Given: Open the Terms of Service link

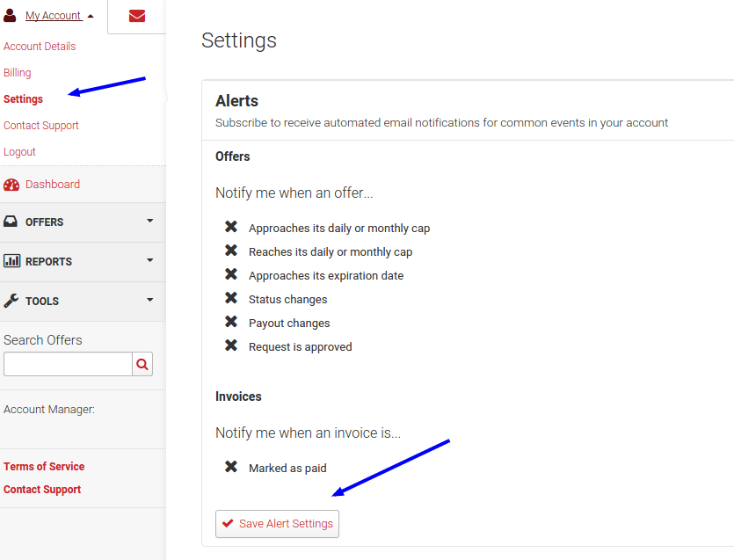Looking at the screenshot, I should pyautogui.click(x=44, y=466).
